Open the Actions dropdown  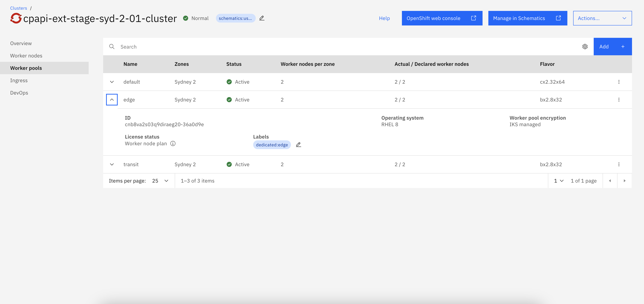[x=602, y=18]
